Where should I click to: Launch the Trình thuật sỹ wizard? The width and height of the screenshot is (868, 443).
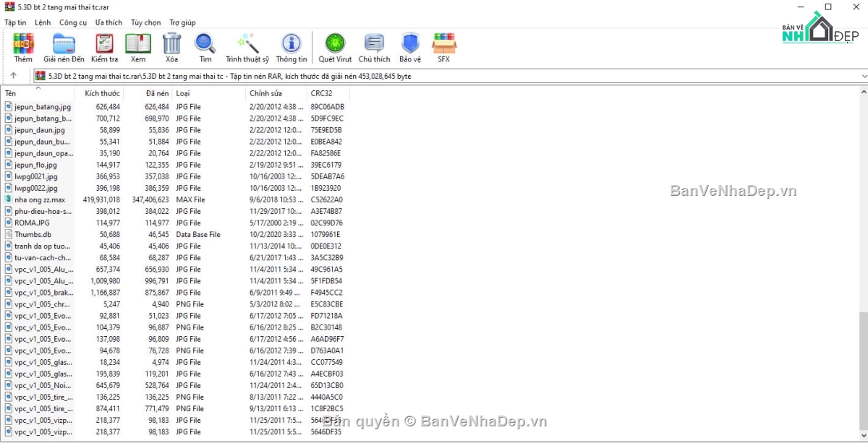[247, 48]
